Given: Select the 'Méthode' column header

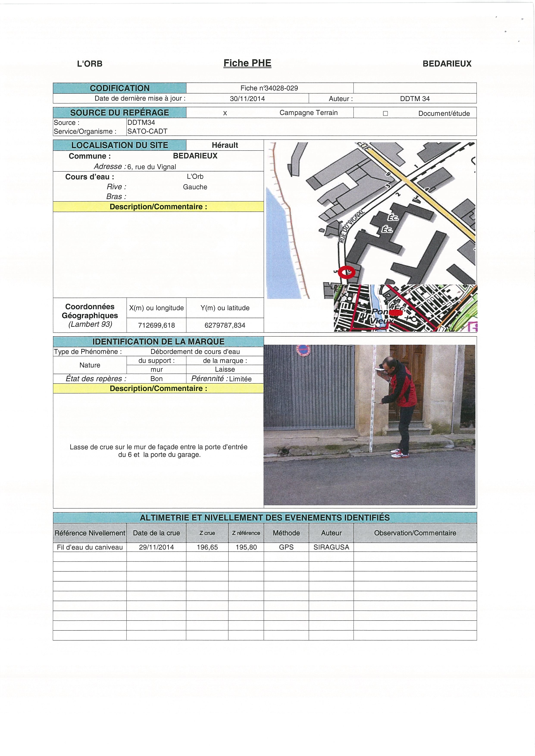Looking at the screenshot, I should click(286, 533).
